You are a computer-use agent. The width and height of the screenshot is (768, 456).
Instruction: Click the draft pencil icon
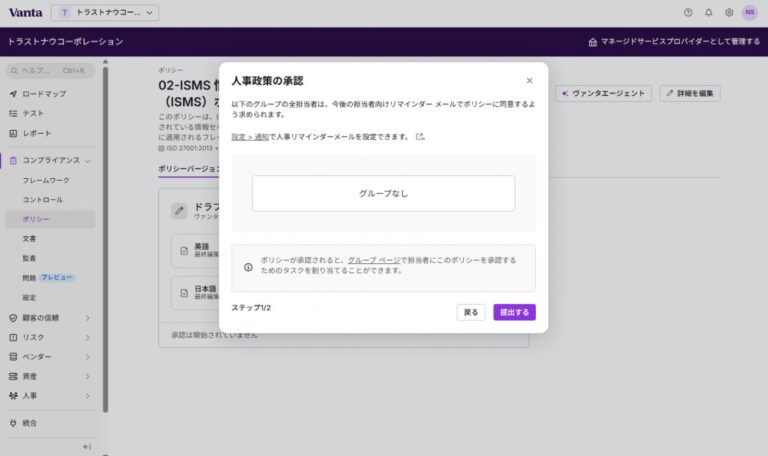point(179,211)
